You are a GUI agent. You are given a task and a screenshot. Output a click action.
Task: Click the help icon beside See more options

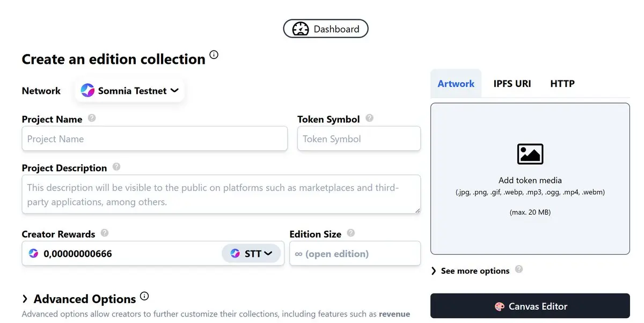pyautogui.click(x=519, y=269)
